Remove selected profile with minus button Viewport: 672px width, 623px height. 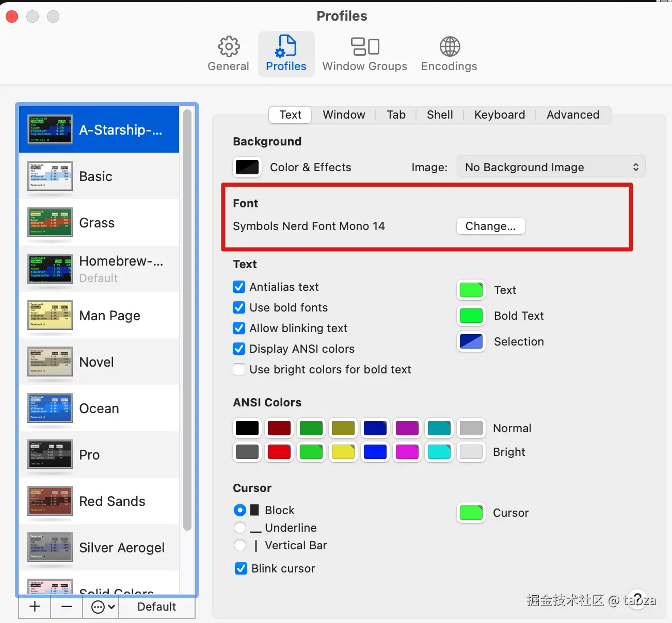click(67, 606)
